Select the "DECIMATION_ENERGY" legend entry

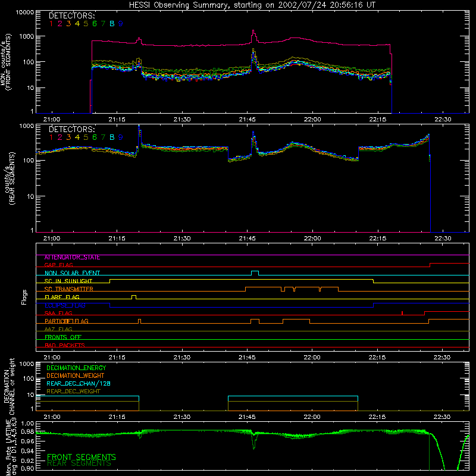pos(76,368)
